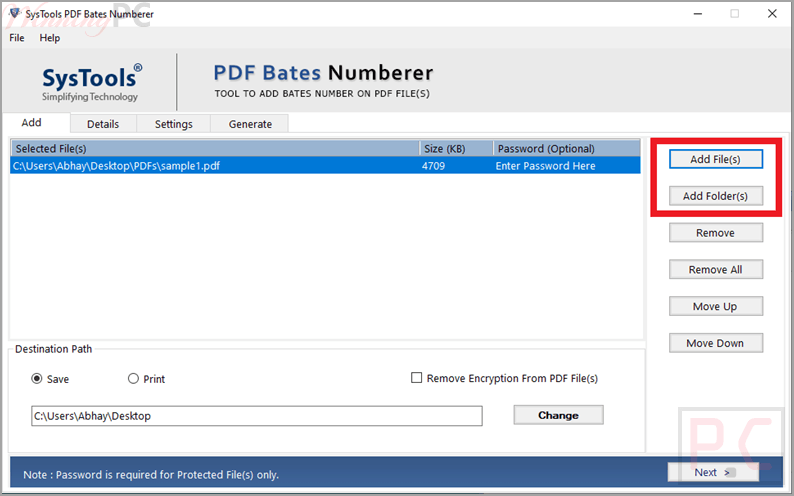Click the Password (Optional) column header
The width and height of the screenshot is (794, 496).
click(x=567, y=148)
